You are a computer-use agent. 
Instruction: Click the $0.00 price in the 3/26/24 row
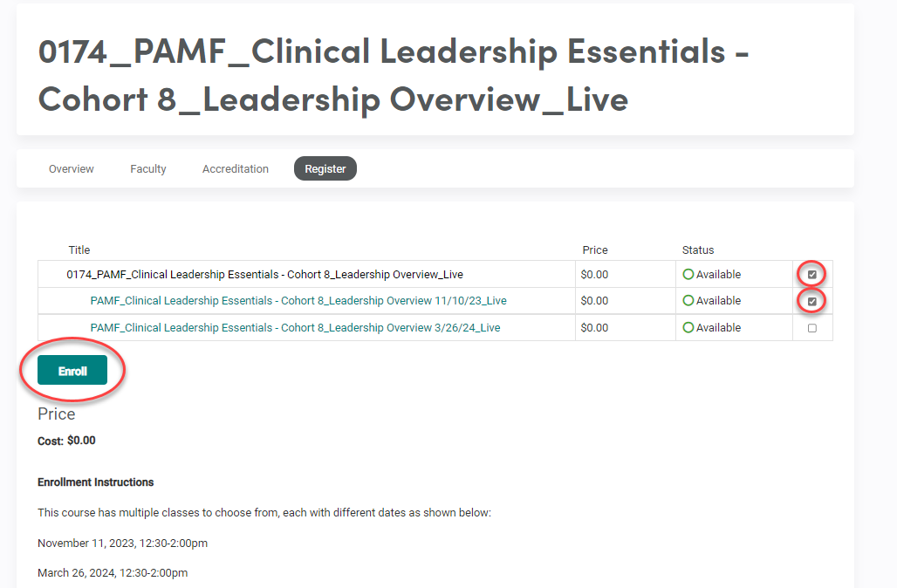tap(594, 328)
